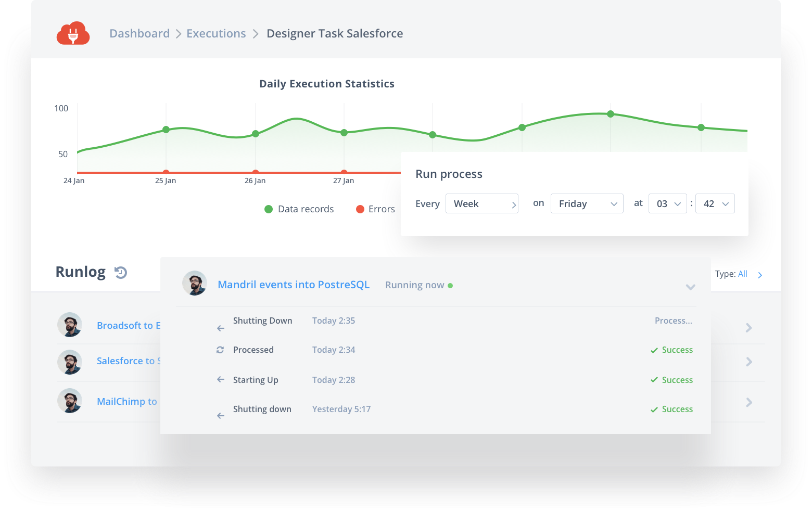Image resolution: width=812 pixels, height=512 pixels.
Task: Select green data point at 26 Jan
Action: 256,134
